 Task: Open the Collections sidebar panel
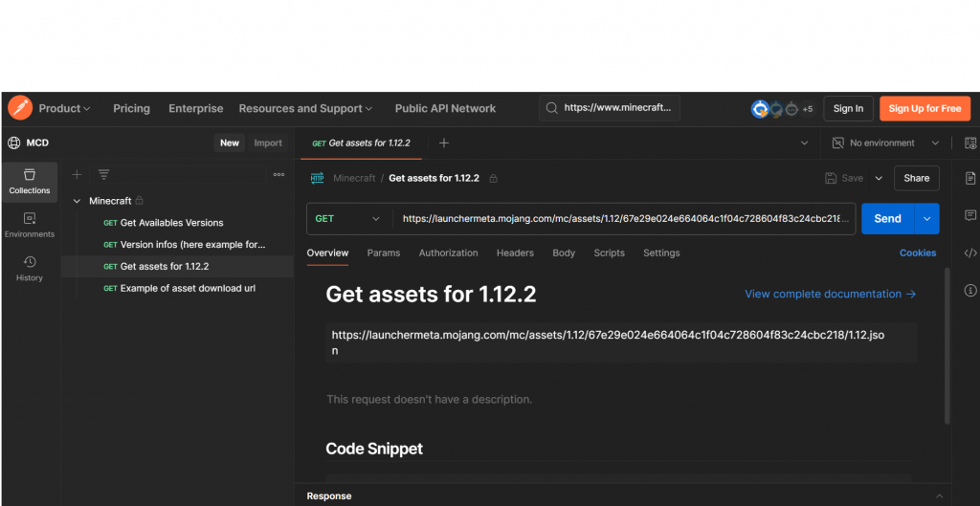[30, 182]
